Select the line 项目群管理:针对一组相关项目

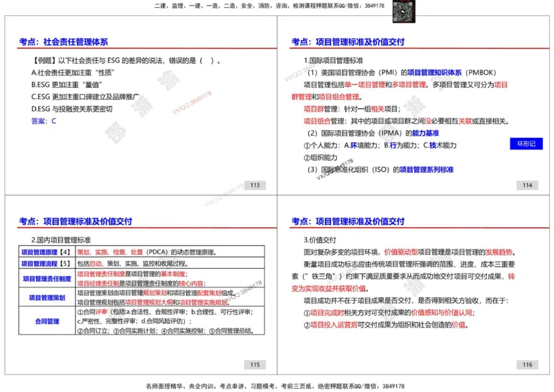pos(352,109)
